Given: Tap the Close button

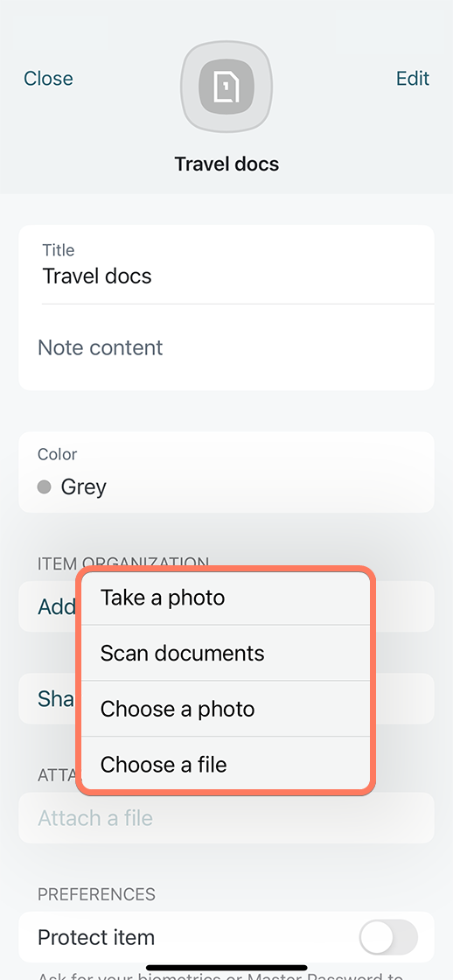Looking at the screenshot, I should pyautogui.click(x=48, y=78).
